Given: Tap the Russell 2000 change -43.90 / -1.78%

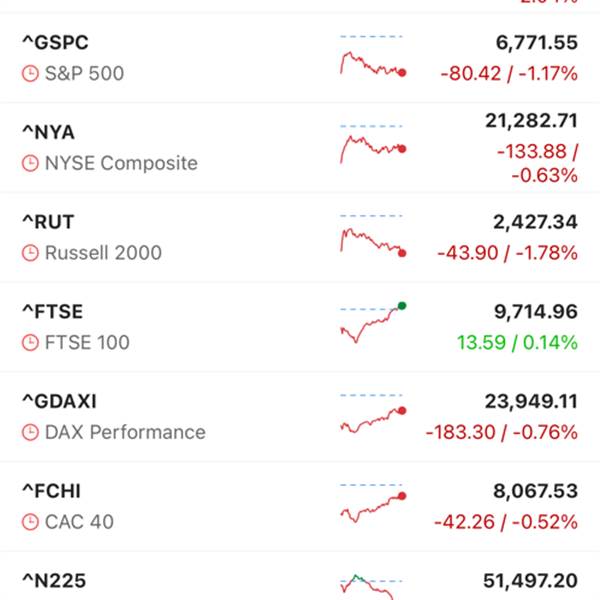Looking at the screenshot, I should click(x=508, y=254).
